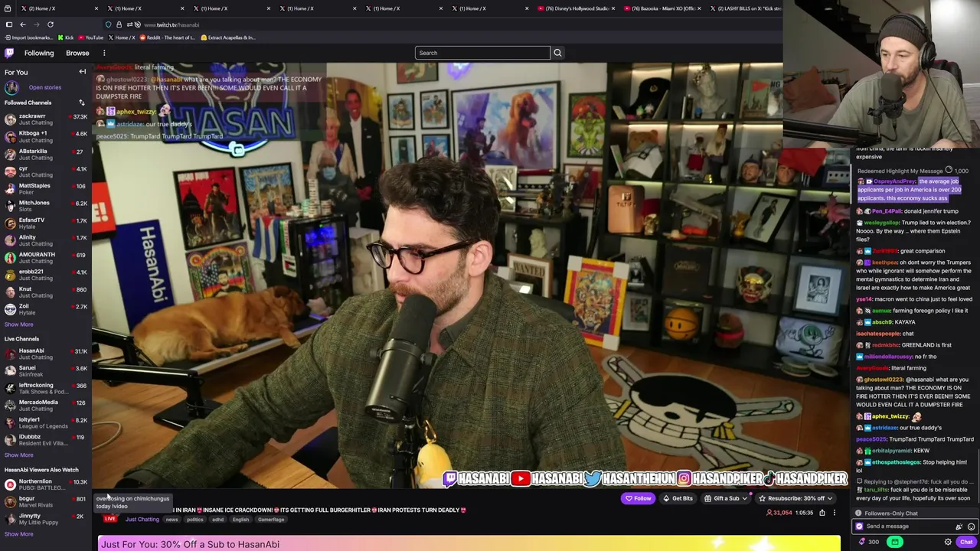Click the Just For You sub offer banner
This screenshot has width=980, height=551.
tap(469, 544)
